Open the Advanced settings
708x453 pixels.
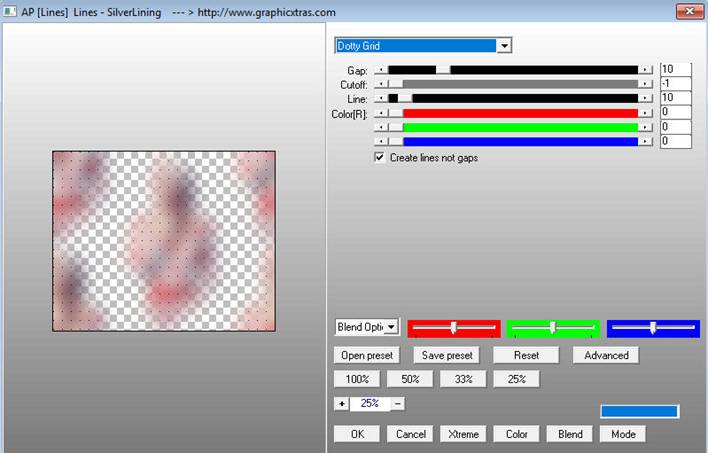click(606, 355)
